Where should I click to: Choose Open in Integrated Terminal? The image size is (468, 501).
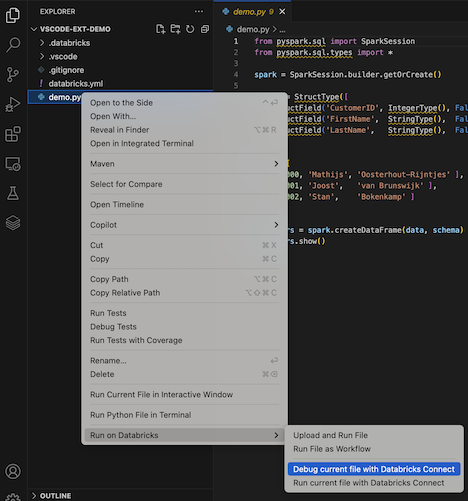[184, 144]
